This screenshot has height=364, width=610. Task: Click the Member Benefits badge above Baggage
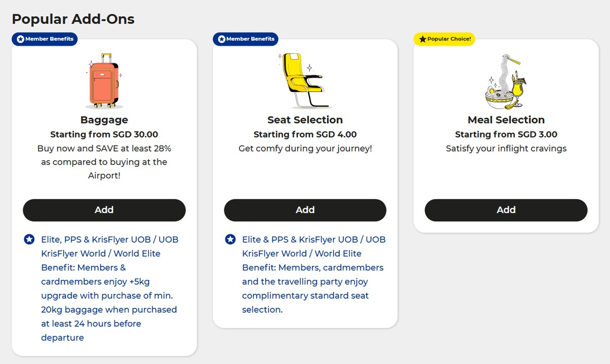tap(45, 39)
